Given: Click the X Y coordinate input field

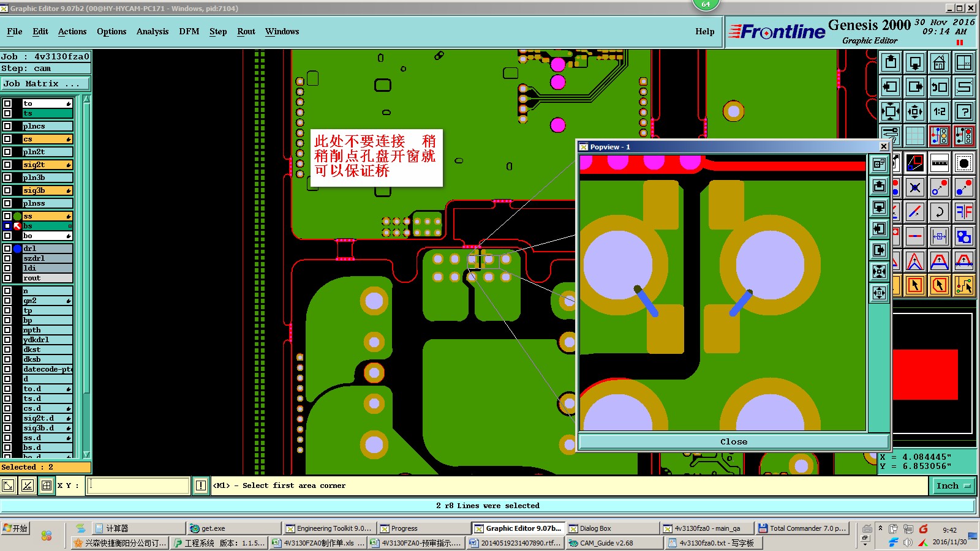Looking at the screenshot, I should coord(138,485).
